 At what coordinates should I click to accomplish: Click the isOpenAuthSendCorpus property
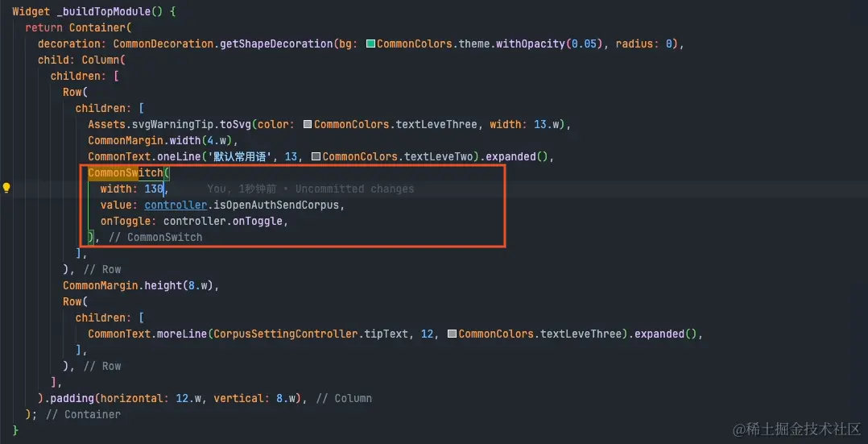pos(276,205)
